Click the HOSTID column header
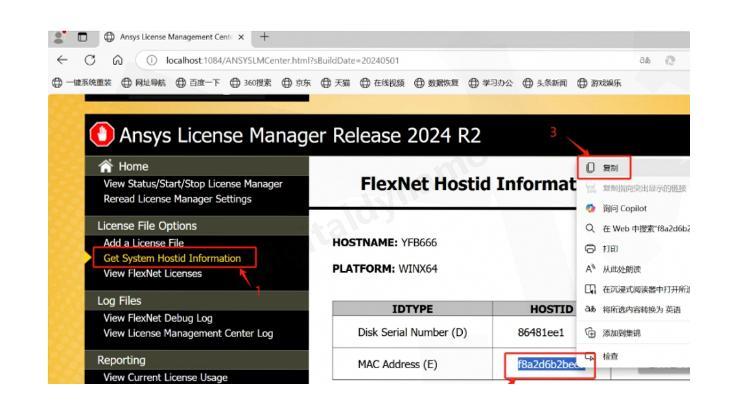737x414 pixels. coord(551,309)
